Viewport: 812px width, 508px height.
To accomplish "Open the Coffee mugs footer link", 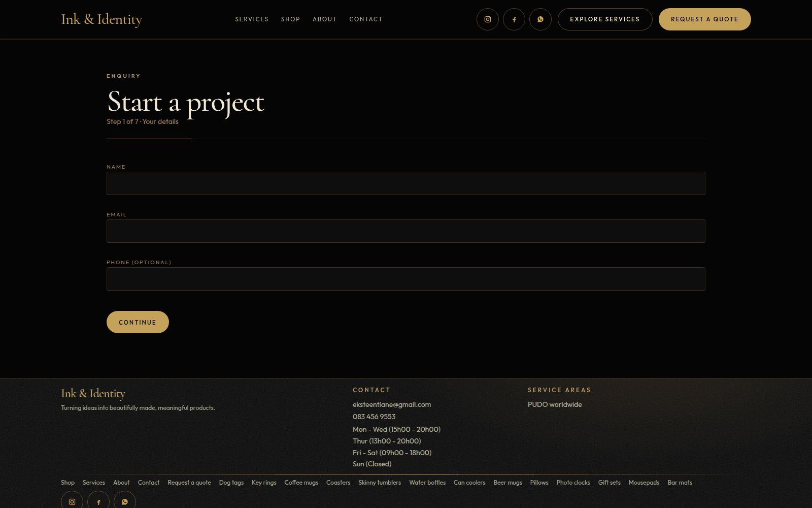I will 301,483.
